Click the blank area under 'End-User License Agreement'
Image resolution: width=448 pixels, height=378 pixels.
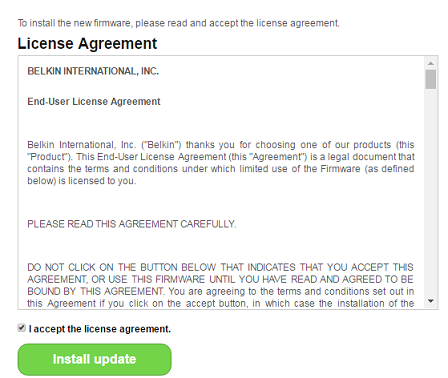point(221,123)
